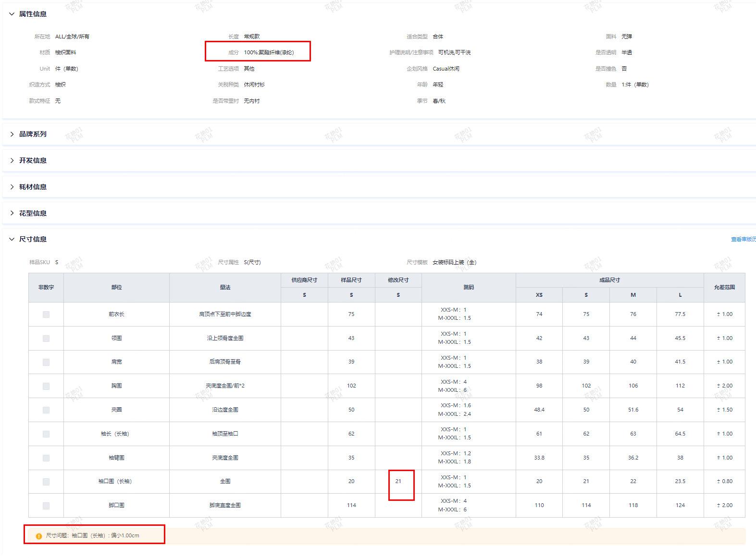756x558 pixels.
Task: Tick the 非数字 checkbox for 前衣长 row
Action: [46, 315]
